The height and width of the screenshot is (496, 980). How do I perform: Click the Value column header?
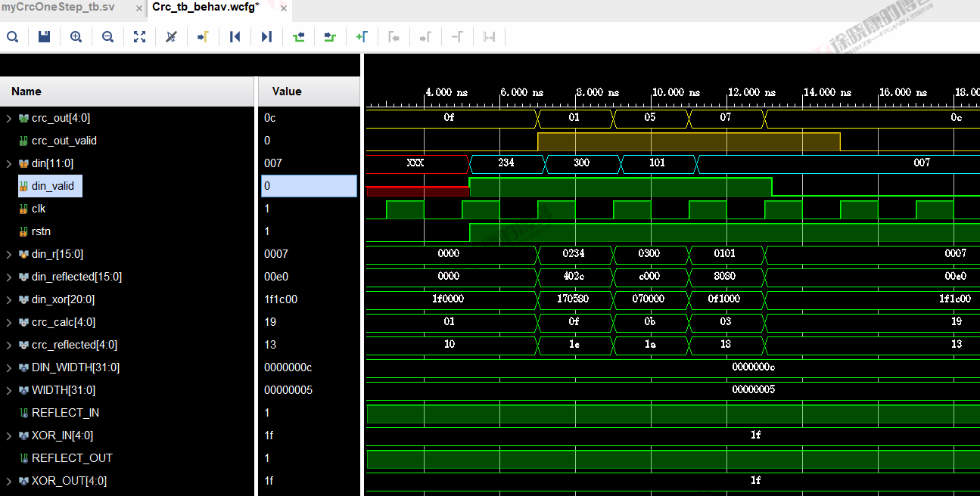(x=287, y=91)
